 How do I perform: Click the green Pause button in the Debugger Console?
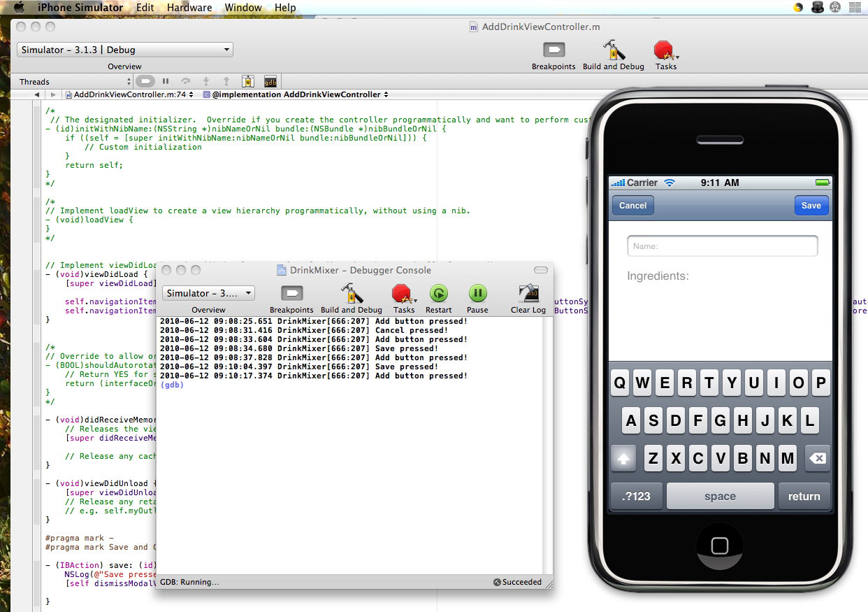tap(477, 293)
